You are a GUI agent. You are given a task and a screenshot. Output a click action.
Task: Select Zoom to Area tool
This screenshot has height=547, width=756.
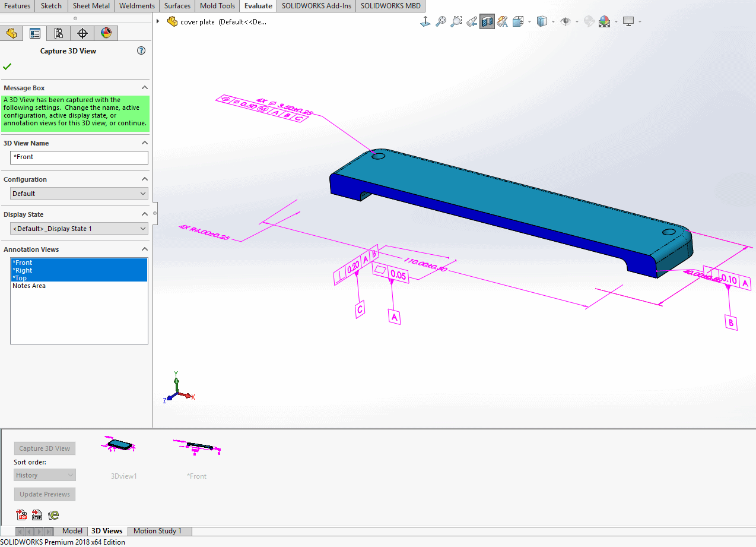coord(456,22)
